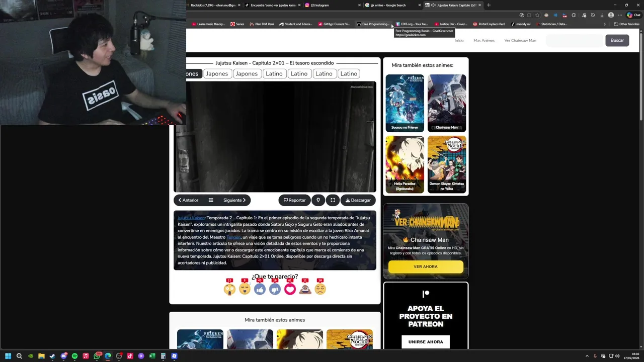644x362 pixels.
Task: Open Windows taskbar search
Action: pyautogui.click(x=19, y=356)
